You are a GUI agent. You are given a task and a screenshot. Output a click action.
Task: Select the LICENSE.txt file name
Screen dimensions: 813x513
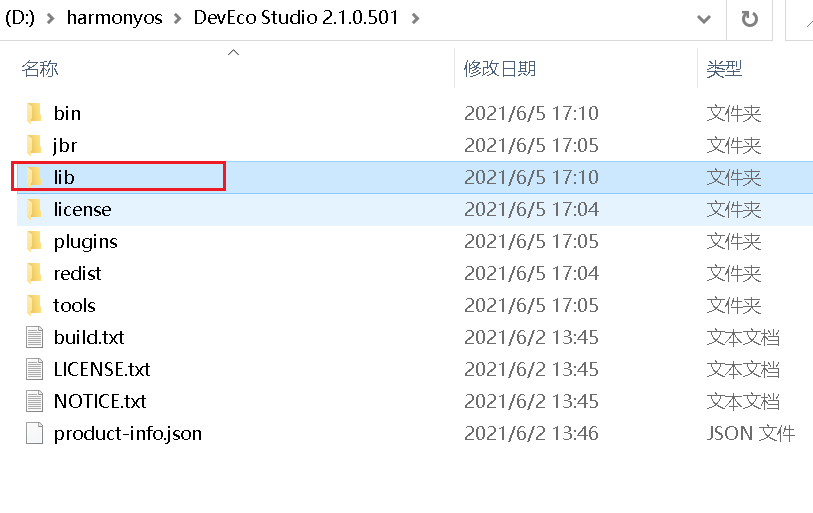[x=102, y=369]
